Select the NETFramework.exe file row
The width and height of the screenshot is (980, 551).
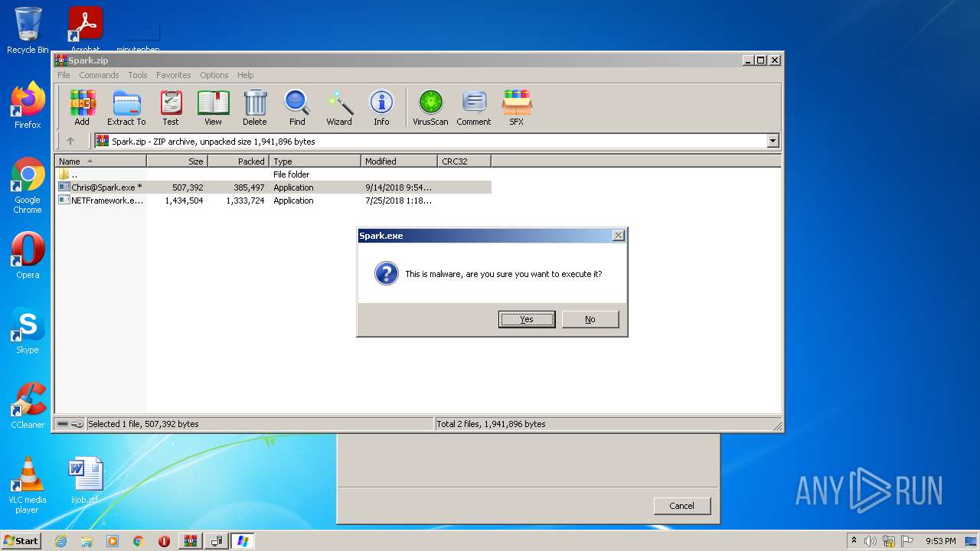tap(273, 201)
